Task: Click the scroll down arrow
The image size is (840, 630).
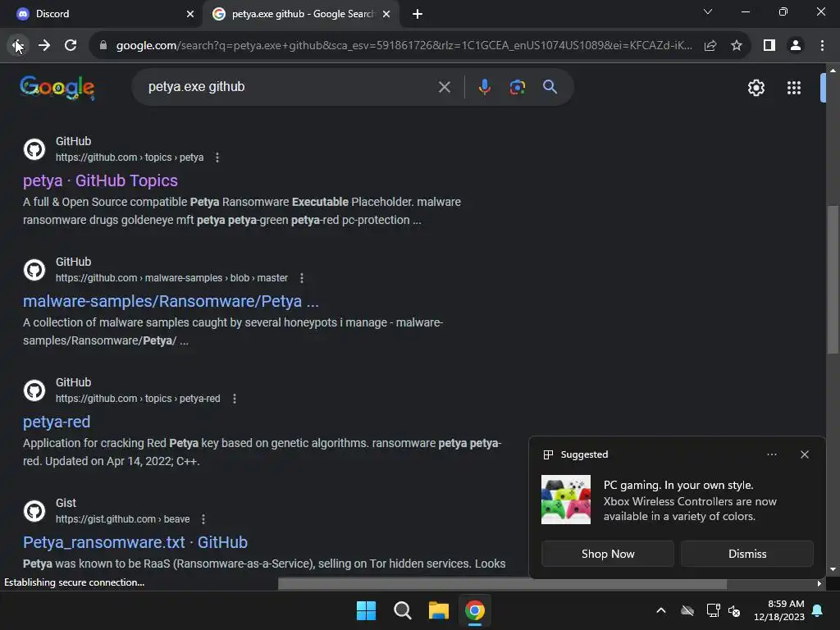Action: click(833, 569)
